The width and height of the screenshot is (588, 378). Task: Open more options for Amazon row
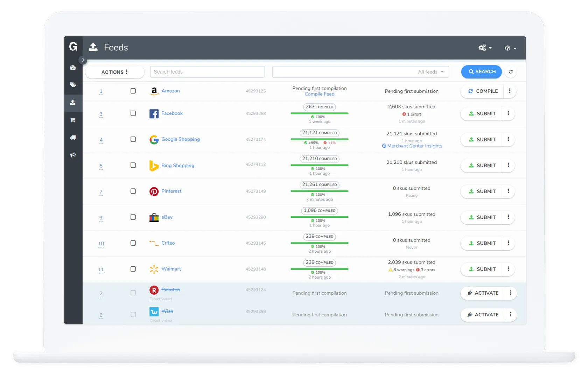510,91
